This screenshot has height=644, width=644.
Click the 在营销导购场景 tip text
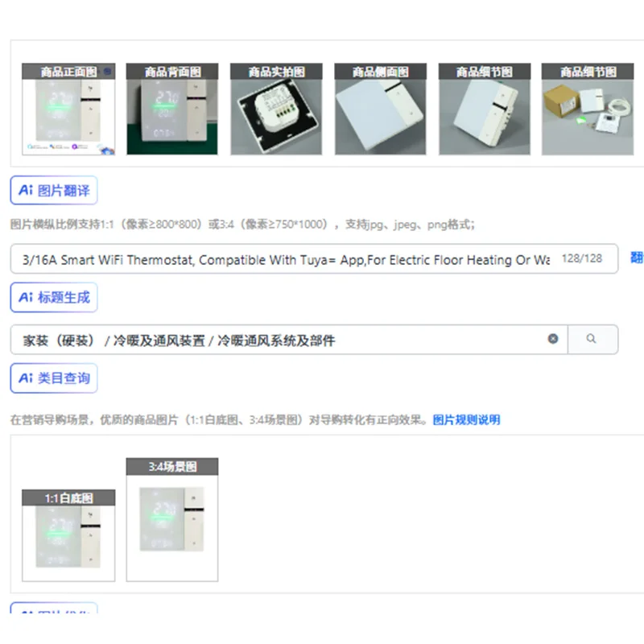(220, 419)
